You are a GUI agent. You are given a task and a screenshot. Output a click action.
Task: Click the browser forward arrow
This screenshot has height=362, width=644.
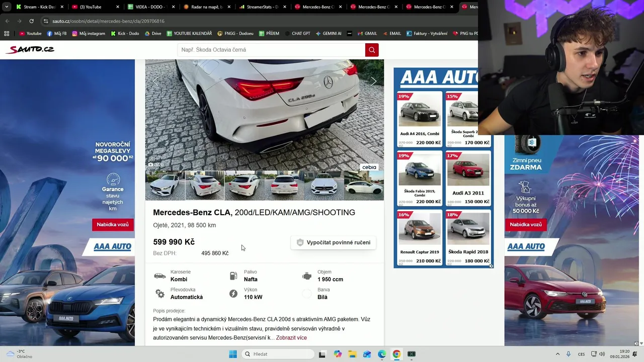pyautogui.click(x=19, y=21)
